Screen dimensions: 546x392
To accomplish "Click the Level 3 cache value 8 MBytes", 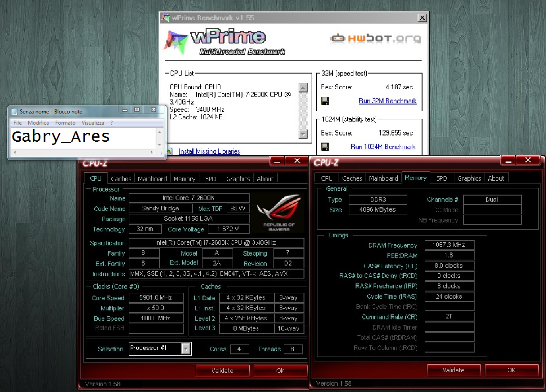I will 246,328.
